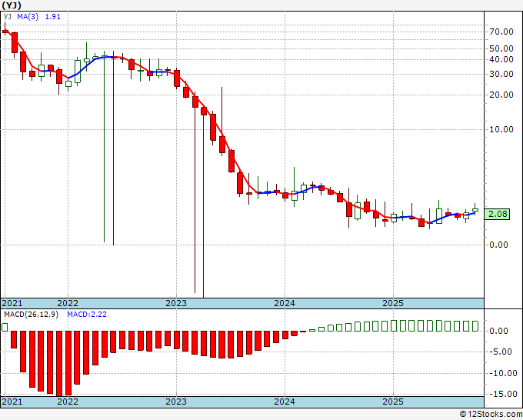Click the latest green candlestick near 2.08

tap(475, 209)
